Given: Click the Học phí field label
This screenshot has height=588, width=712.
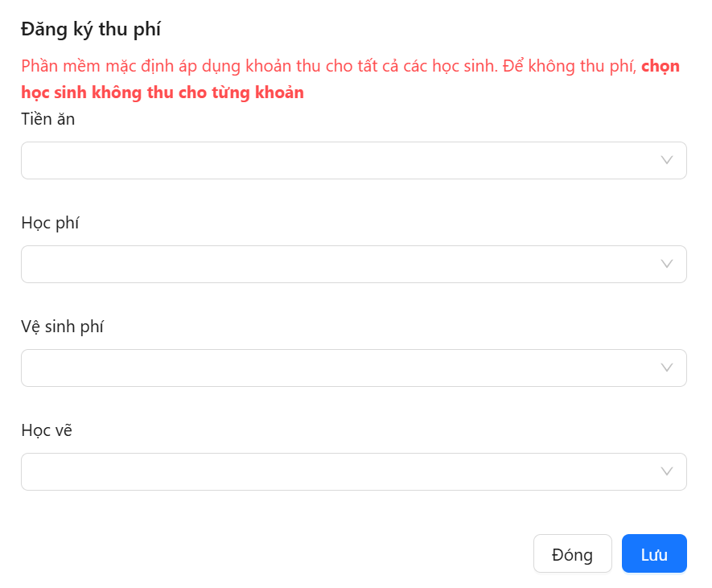Looking at the screenshot, I should tap(50, 223).
